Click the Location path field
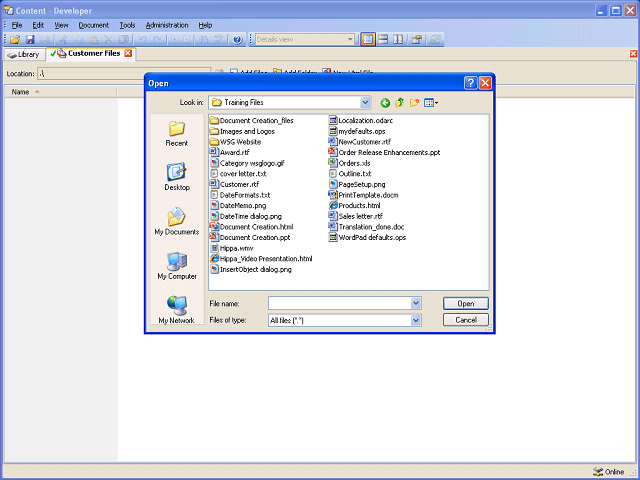The image size is (640, 480). pyautogui.click(x=124, y=73)
